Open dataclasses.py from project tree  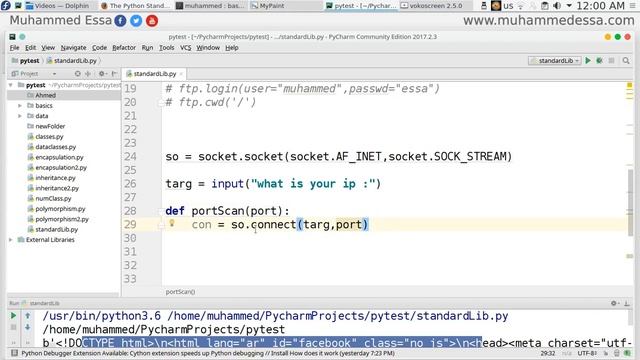[51, 147]
